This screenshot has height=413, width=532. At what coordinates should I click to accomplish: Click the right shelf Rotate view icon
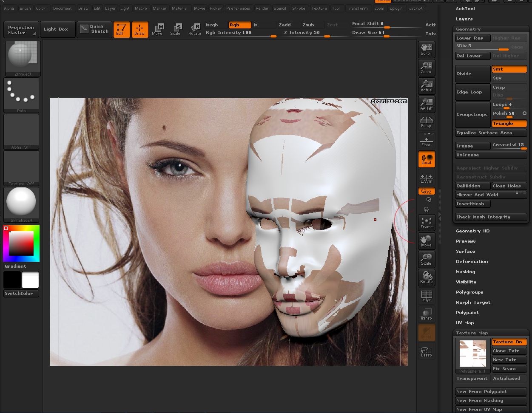(427, 277)
